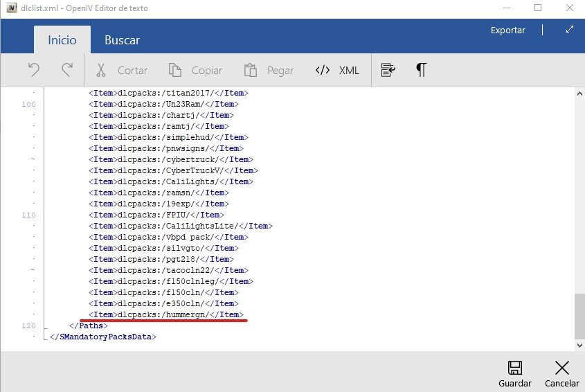Viewport: 585px width, 392px height.
Task: Redo the last edit
Action: pyautogui.click(x=67, y=70)
